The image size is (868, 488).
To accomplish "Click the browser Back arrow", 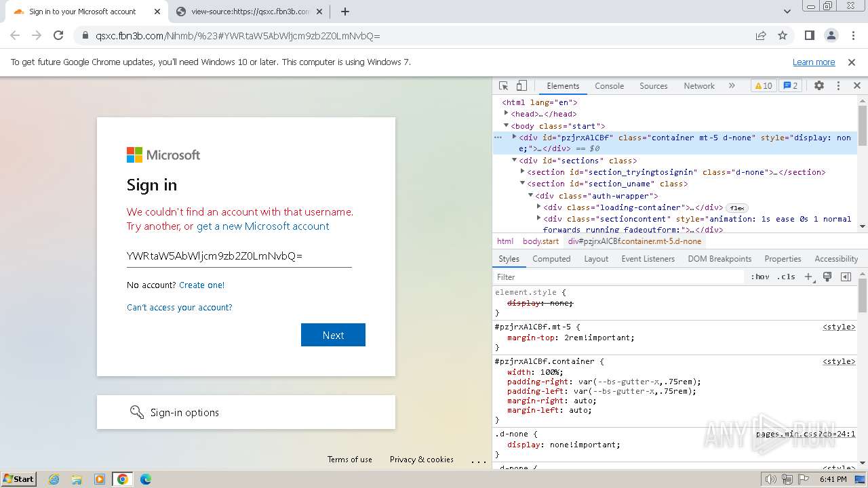I will coord(15,35).
